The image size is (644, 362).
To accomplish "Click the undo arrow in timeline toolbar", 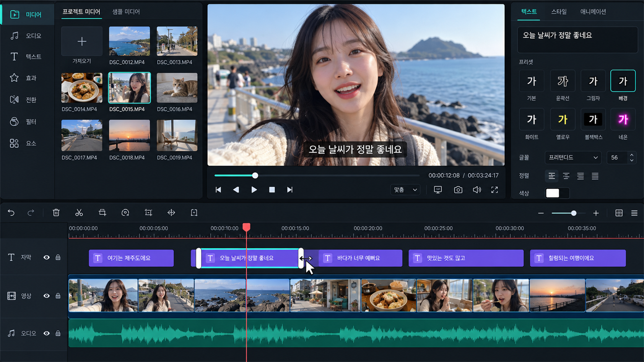I will coord(11,213).
